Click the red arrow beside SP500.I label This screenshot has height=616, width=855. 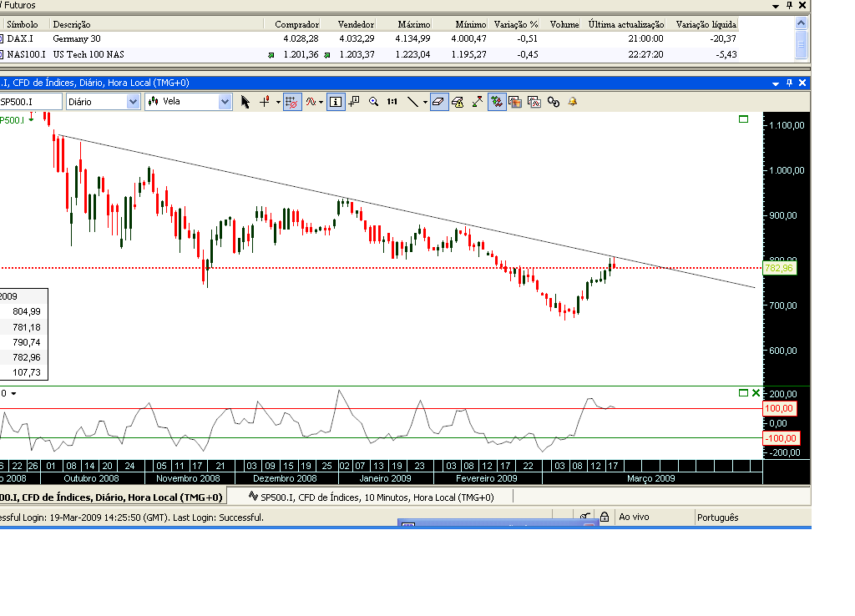tap(32, 117)
